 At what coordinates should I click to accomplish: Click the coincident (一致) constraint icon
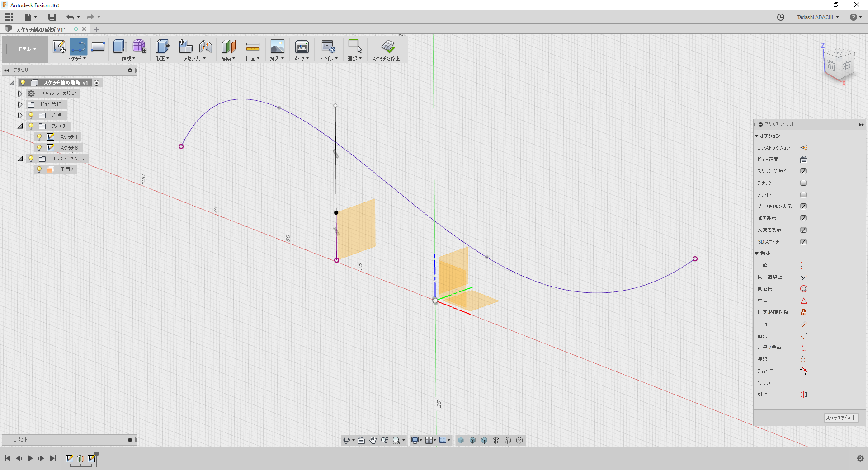click(x=803, y=265)
